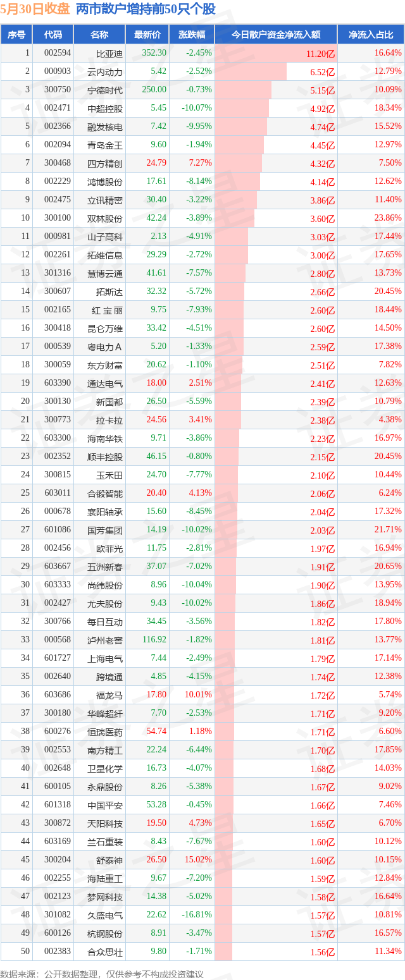Click stock name 顺丰控股

coord(105,456)
